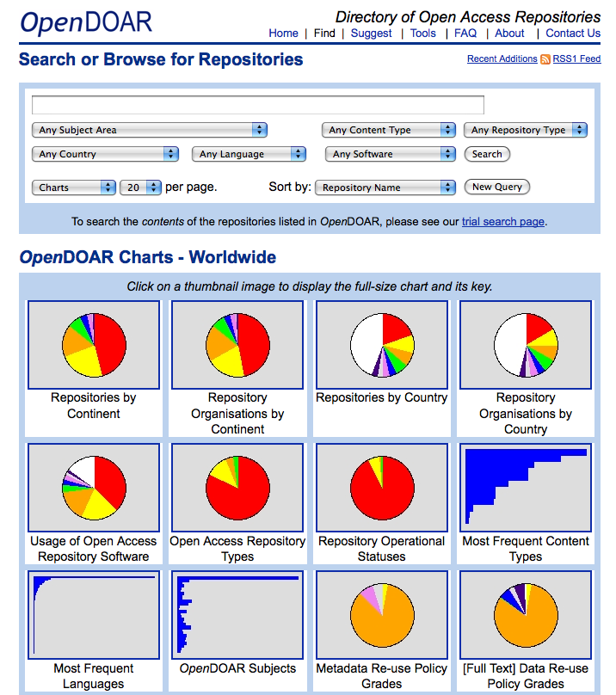The image size is (616, 695).
Task: Click into the repository search text field
Action: click(257, 105)
